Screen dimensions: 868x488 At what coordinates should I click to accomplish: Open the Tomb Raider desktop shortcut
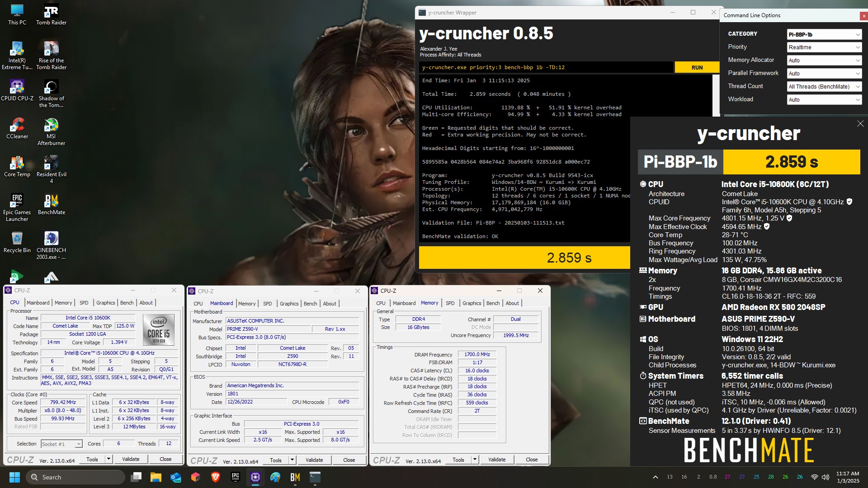(51, 14)
